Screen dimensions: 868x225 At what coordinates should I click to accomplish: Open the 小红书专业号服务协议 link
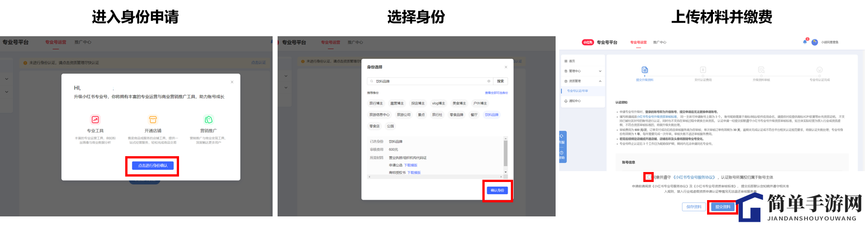click(x=694, y=177)
